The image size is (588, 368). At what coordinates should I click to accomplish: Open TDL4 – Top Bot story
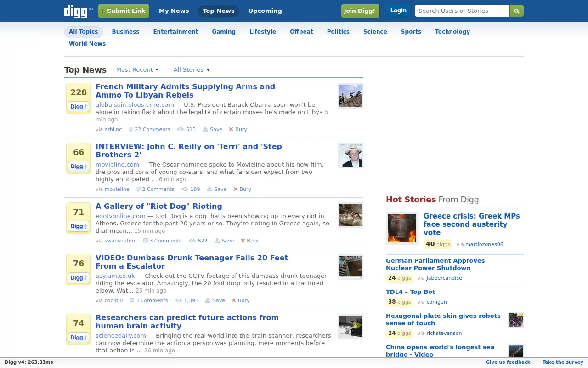click(x=410, y=292)
